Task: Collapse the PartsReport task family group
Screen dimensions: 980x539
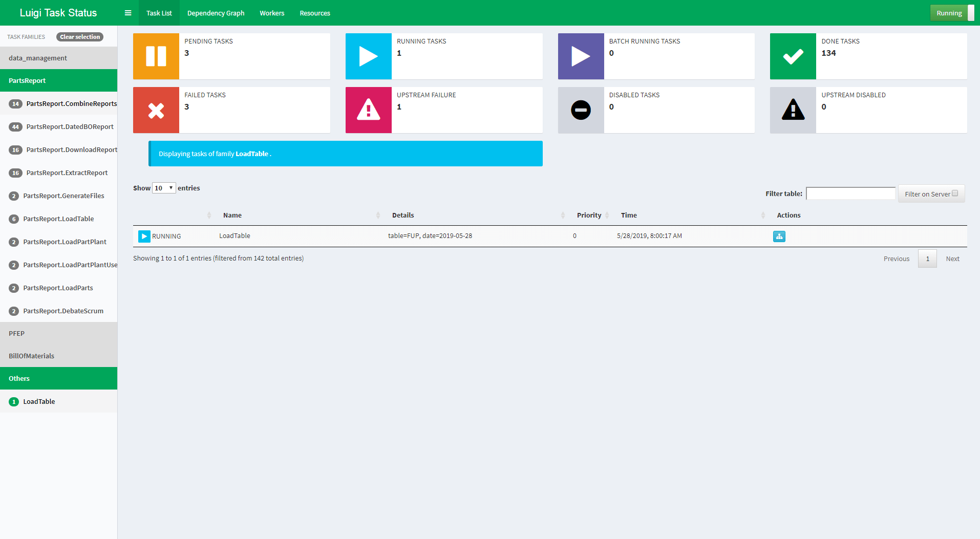Action: 58,80
